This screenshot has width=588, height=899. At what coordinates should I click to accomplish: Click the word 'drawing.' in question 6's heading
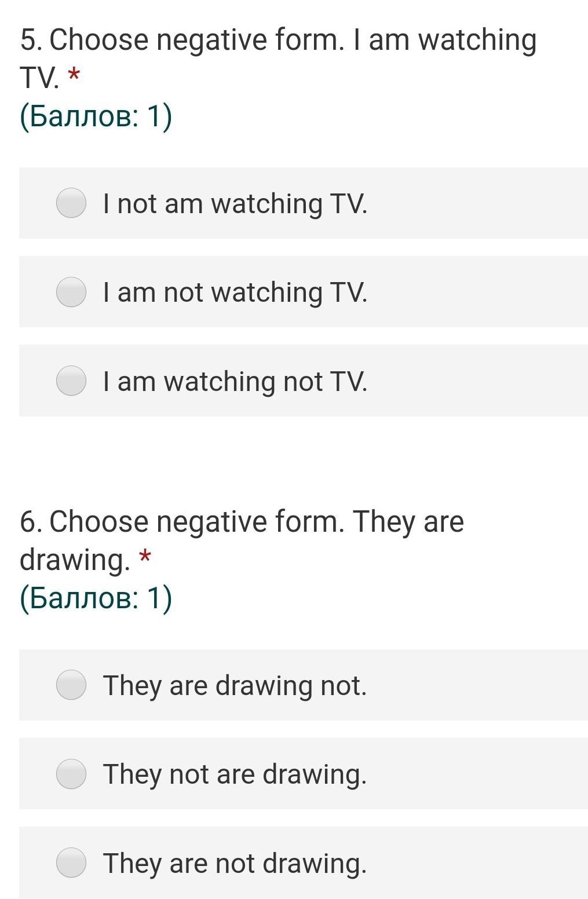coord(75,560)
